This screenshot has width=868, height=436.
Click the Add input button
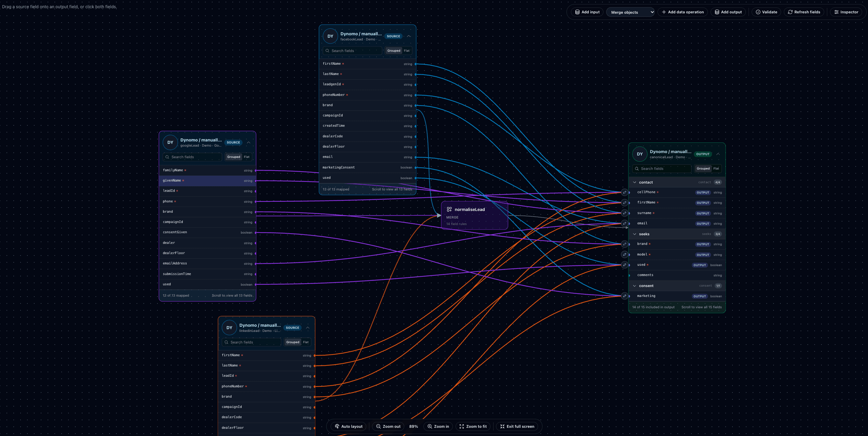click(x=587, y=12)
